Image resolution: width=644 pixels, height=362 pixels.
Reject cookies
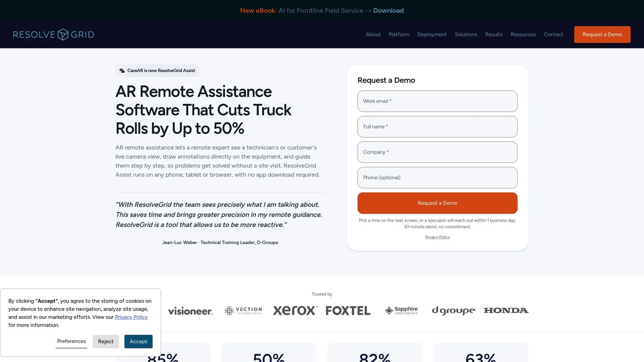click(105, 342)
